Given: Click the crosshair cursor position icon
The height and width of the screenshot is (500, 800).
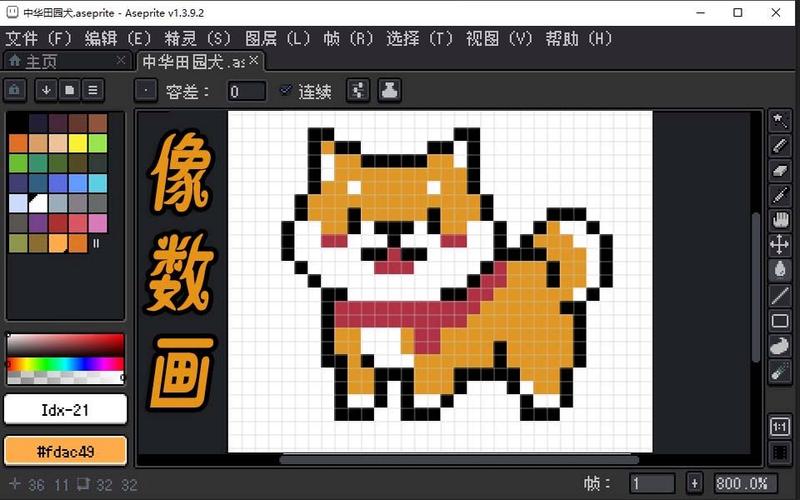Looking at the screenshot, I should pyautogui.click(x=15, y=483).
